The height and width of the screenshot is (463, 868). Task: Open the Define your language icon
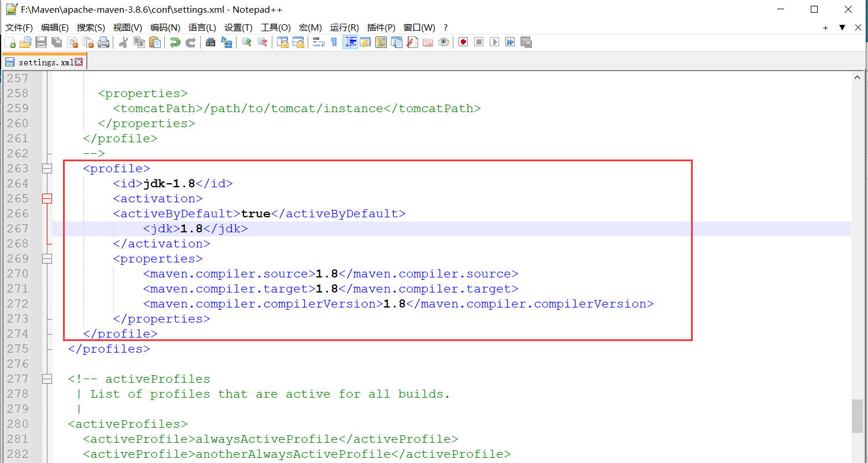365,42
